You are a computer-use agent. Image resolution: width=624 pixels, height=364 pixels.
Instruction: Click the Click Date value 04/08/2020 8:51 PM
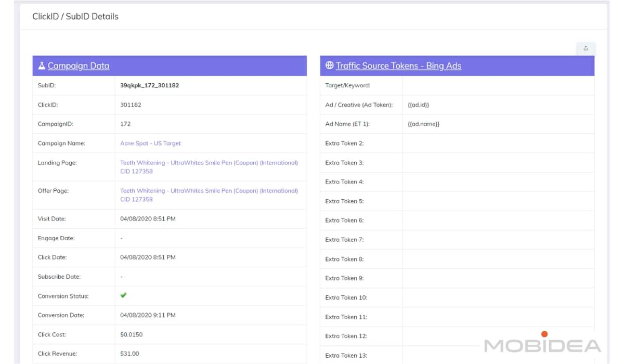coord(148,257)
